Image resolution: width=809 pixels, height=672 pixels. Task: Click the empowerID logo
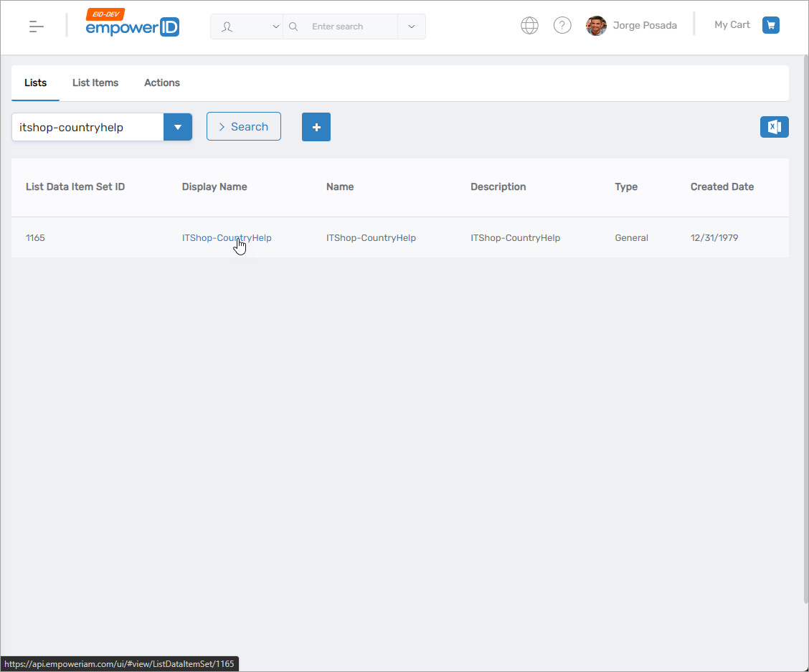coord(132,27)
